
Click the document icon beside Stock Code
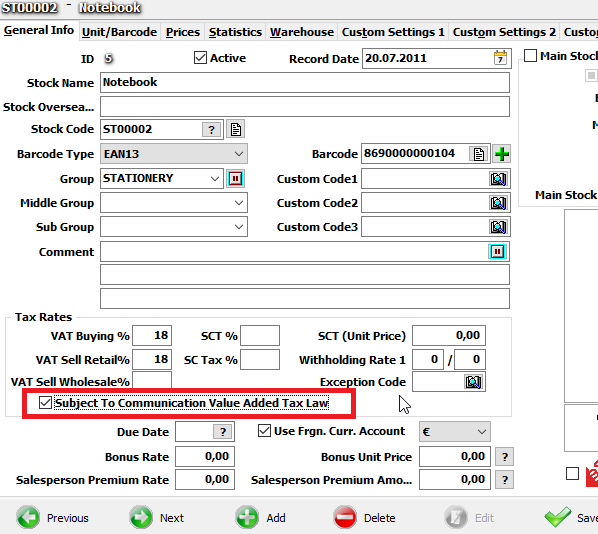236,129
